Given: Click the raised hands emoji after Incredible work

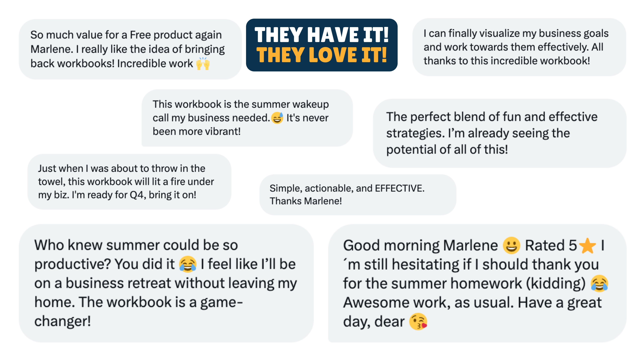Looking at the screenshot, I should [203, 64].
